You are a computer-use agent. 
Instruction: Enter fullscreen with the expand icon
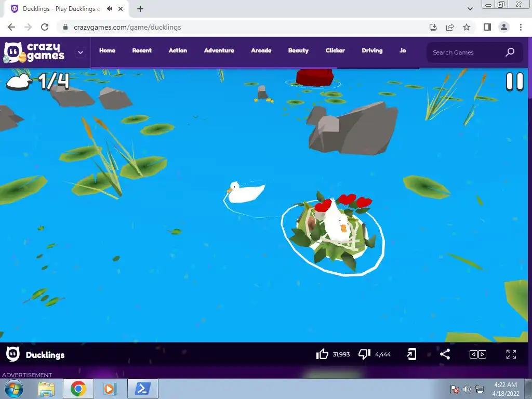click(511, 354)
